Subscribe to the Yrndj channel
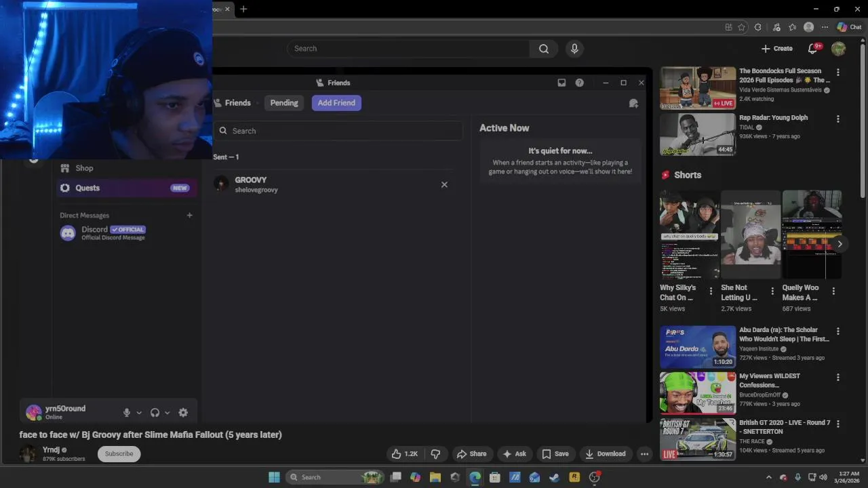868x488 pixels. point(119,454)
